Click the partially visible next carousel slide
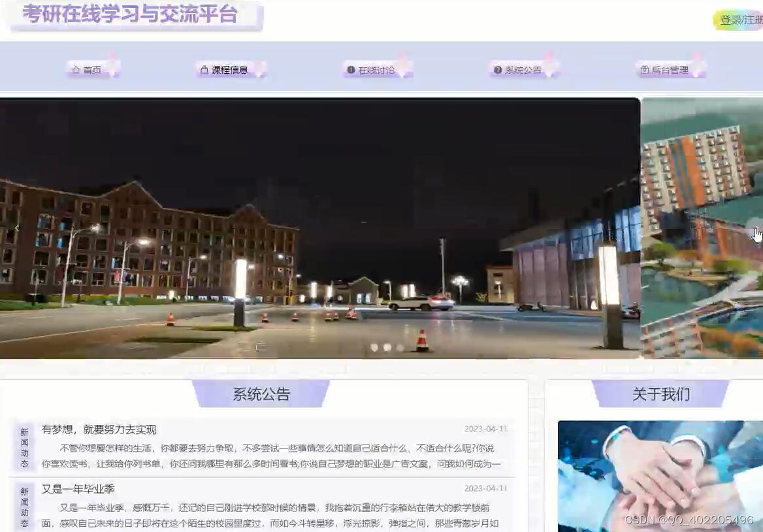This screenshot has height=532, width=763. 702,228
